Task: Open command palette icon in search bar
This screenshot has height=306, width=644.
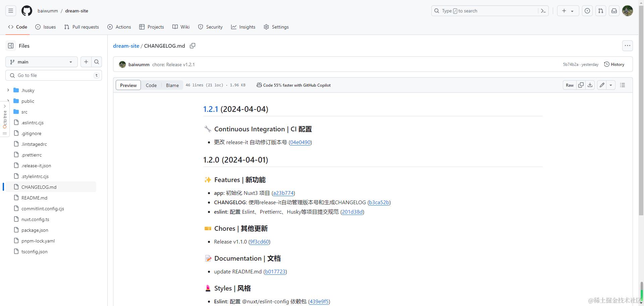Action: pyautogui.click(x=543, y=11)
